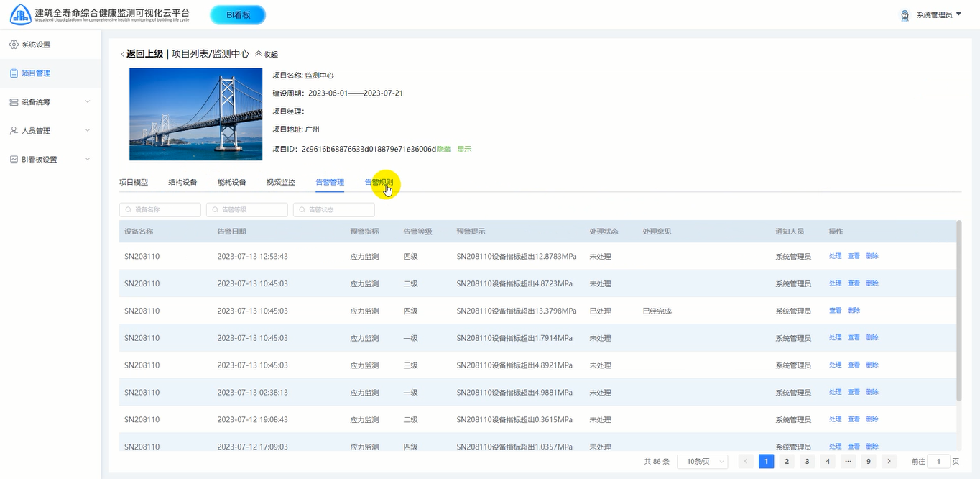Viewport: 980px width, 479px height.
Task: Expand the BI看板设置 submenu chevron
Action: [x=88, y=160]
